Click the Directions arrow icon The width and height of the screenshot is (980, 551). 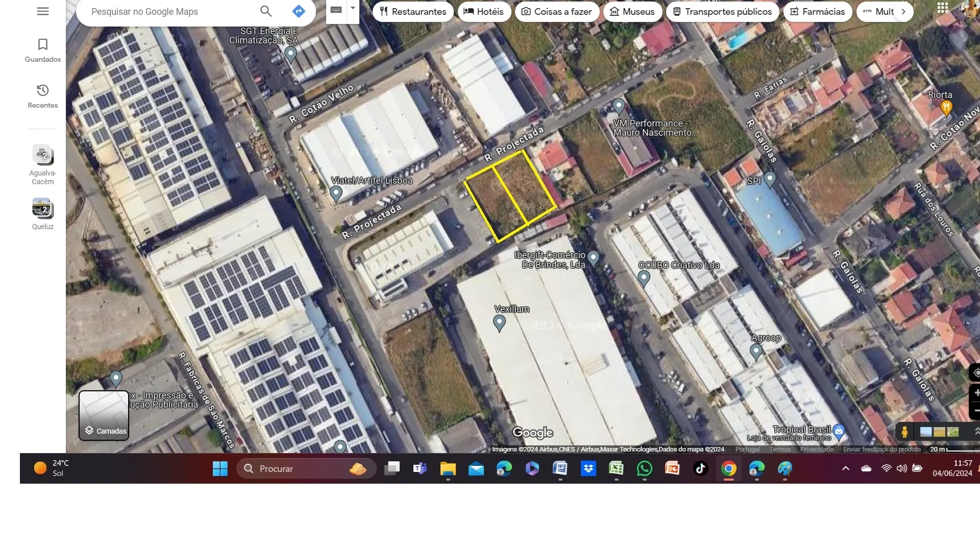[299, 11]
